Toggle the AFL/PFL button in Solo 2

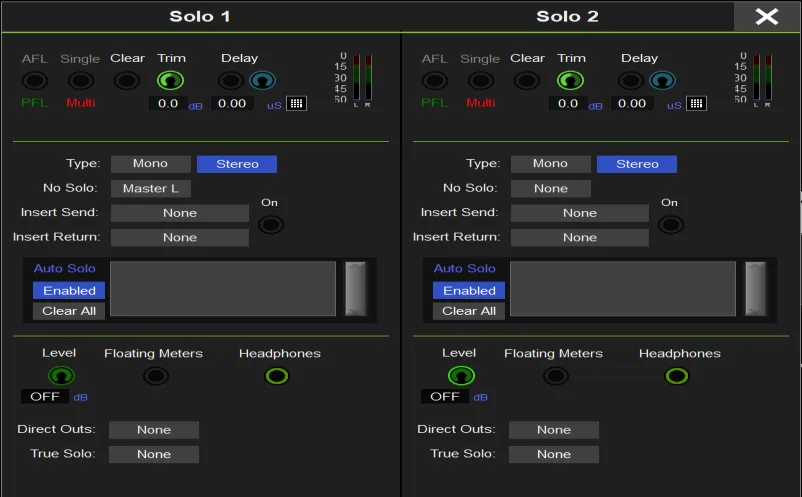(435, 80)
